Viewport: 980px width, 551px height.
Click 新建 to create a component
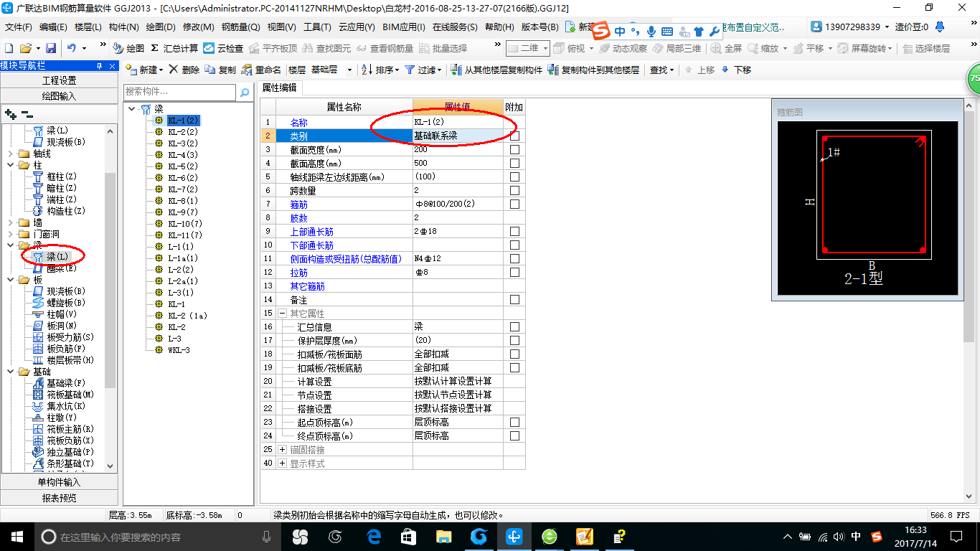pos(144,70)
